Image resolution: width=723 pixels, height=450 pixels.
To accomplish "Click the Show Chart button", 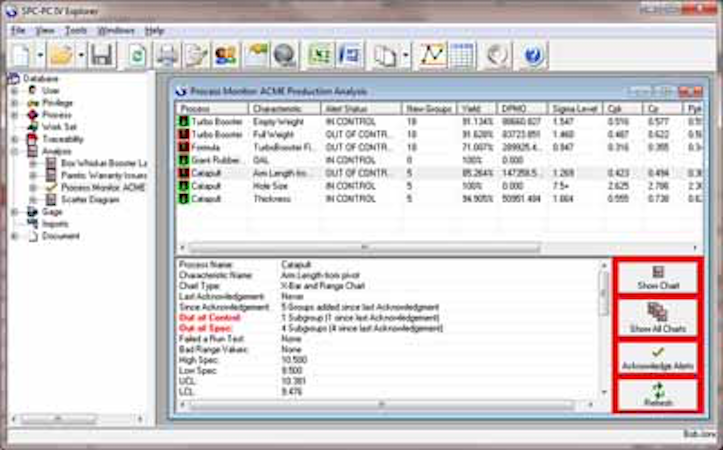I will (x=658, y=278).
